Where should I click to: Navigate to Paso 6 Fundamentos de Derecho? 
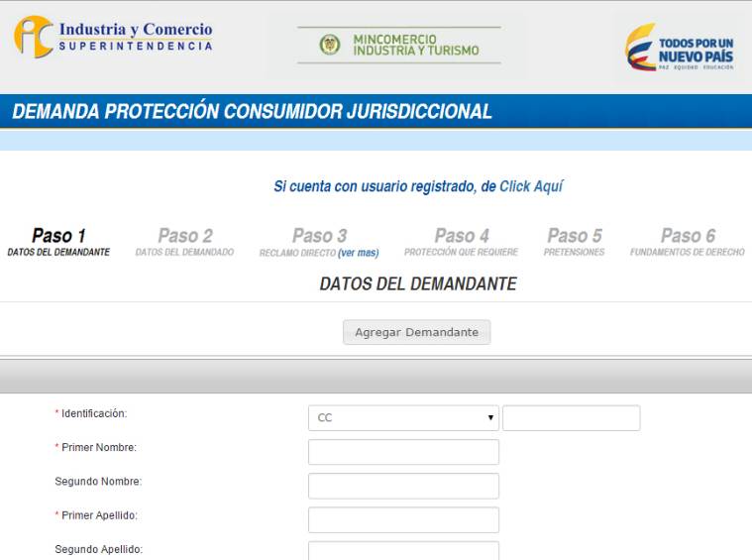[687, 242]
